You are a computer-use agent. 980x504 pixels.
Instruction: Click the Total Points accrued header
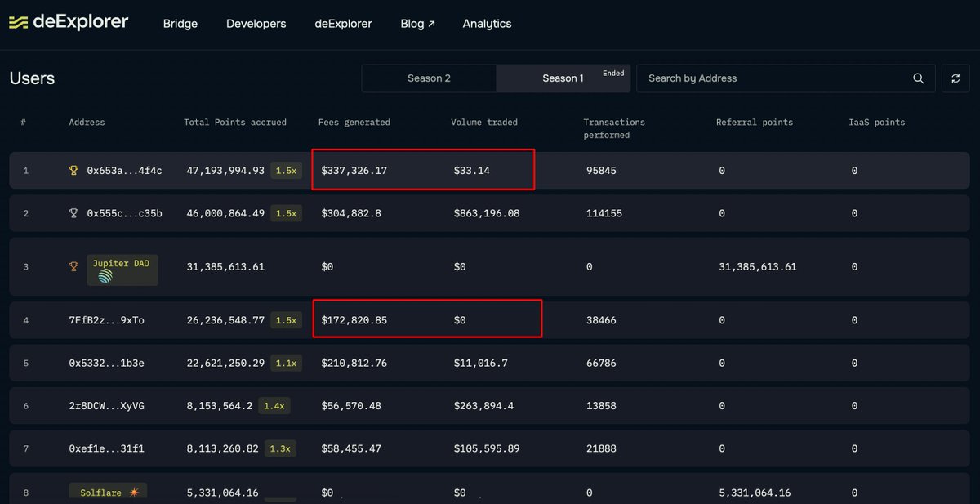point(235,123)
